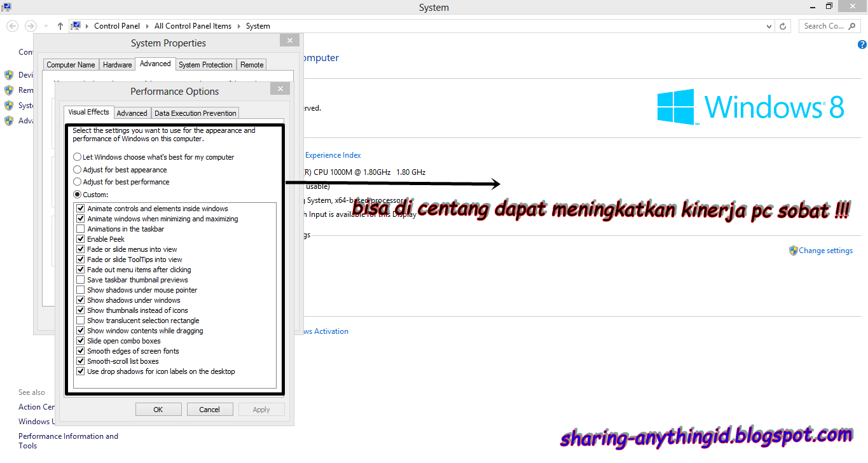The height and width of the screenshot is (463, 868).
Task: Open recent locations dropdown beside Forward arrow
Action: click(46, 26)
